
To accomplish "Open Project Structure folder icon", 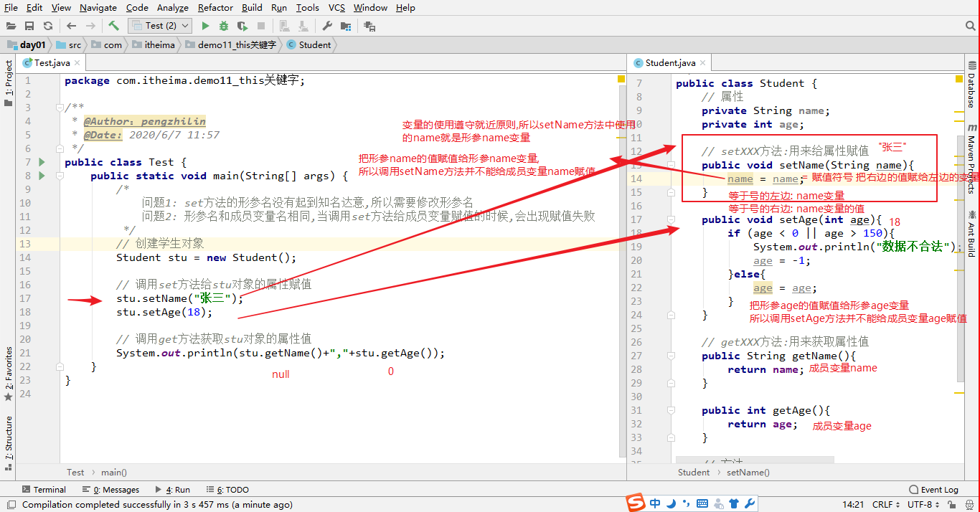I will click(x=346, y=26).
